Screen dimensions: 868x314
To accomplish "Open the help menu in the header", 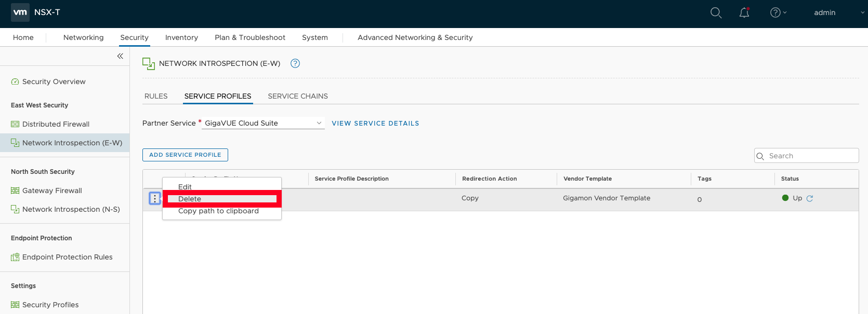I will tap(778, 13).
